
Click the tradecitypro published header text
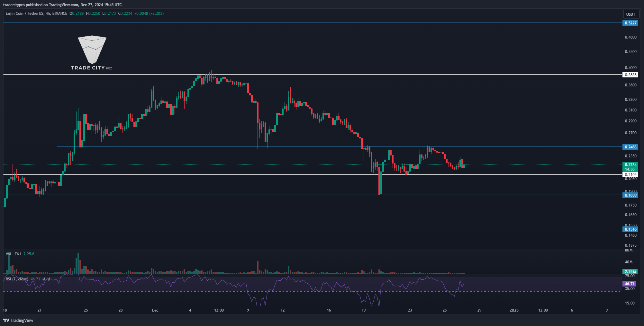click(x=62, y=5)
